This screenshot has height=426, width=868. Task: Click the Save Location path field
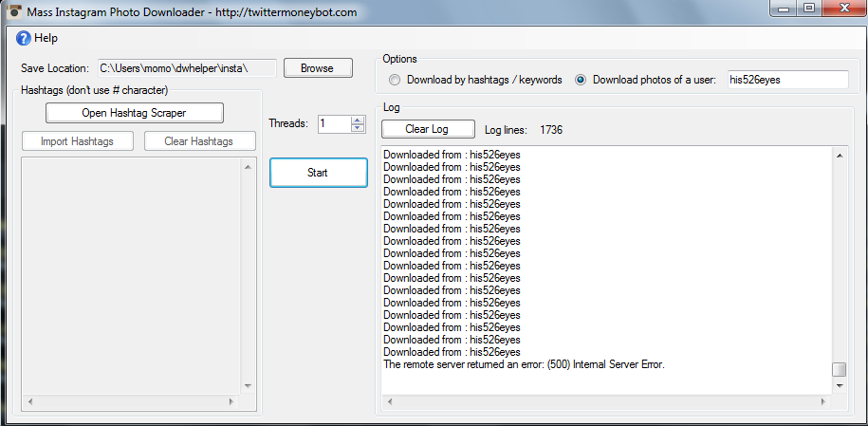187,68
